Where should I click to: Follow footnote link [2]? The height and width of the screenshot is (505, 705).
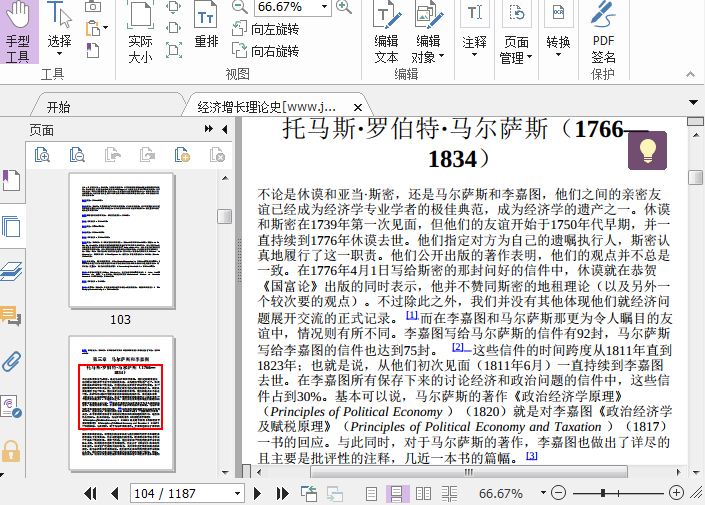click(x=458, y=347)
